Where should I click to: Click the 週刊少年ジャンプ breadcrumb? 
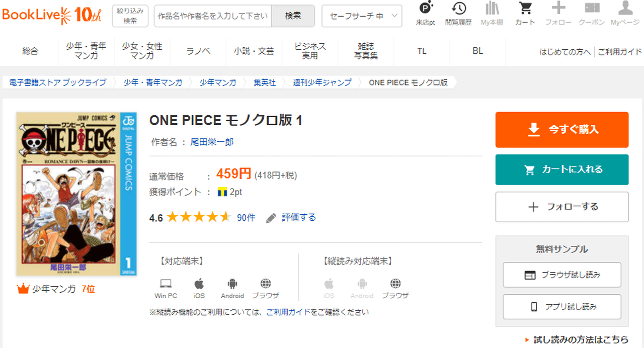[322, 82]
